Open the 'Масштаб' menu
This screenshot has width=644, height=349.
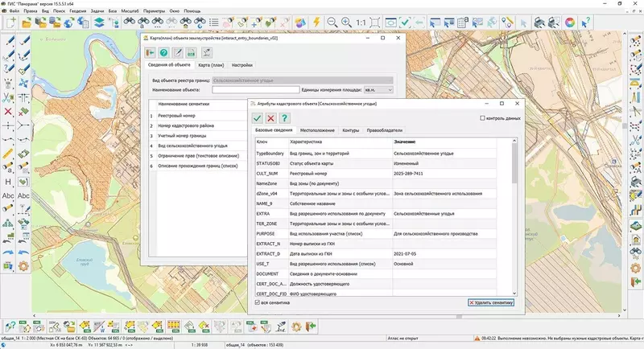click(x=130, y=11)
